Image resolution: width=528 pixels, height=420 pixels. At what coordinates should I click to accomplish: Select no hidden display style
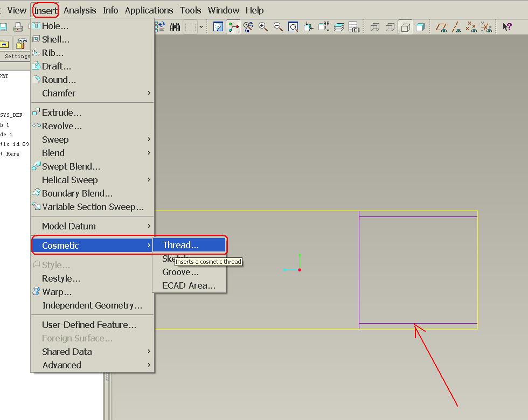click(405, 27)
